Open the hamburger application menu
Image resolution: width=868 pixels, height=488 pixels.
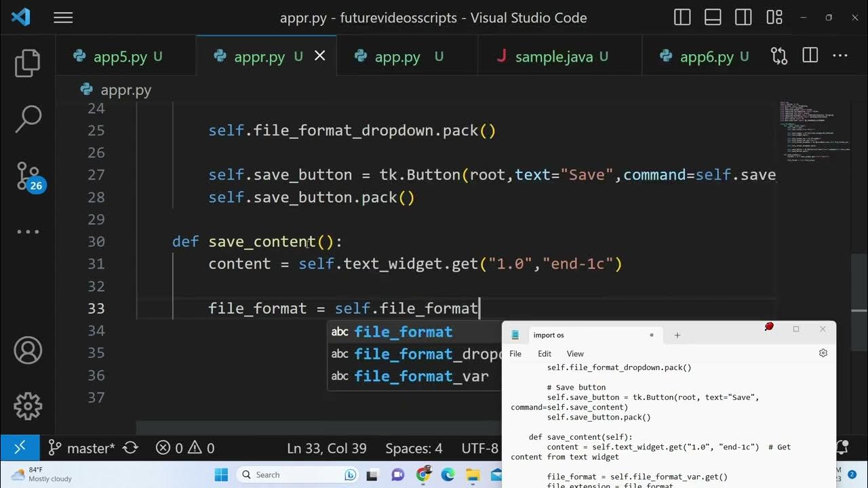63,18
